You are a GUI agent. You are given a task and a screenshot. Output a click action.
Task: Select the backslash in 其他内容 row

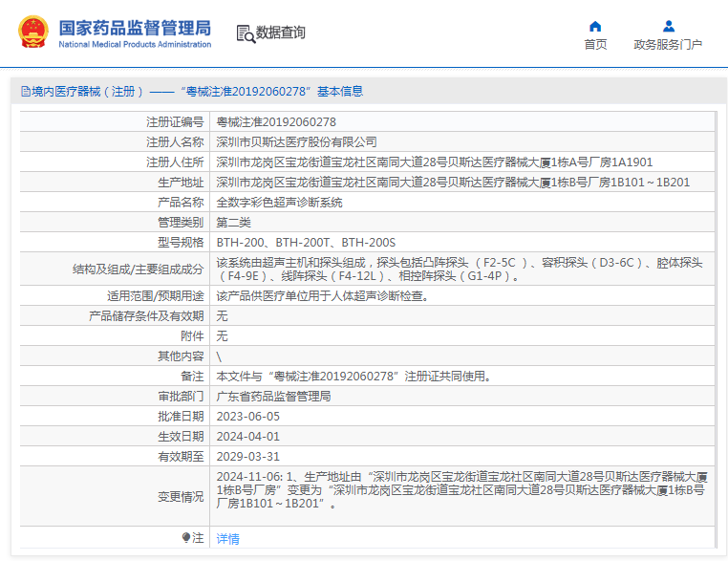[219, 356]
